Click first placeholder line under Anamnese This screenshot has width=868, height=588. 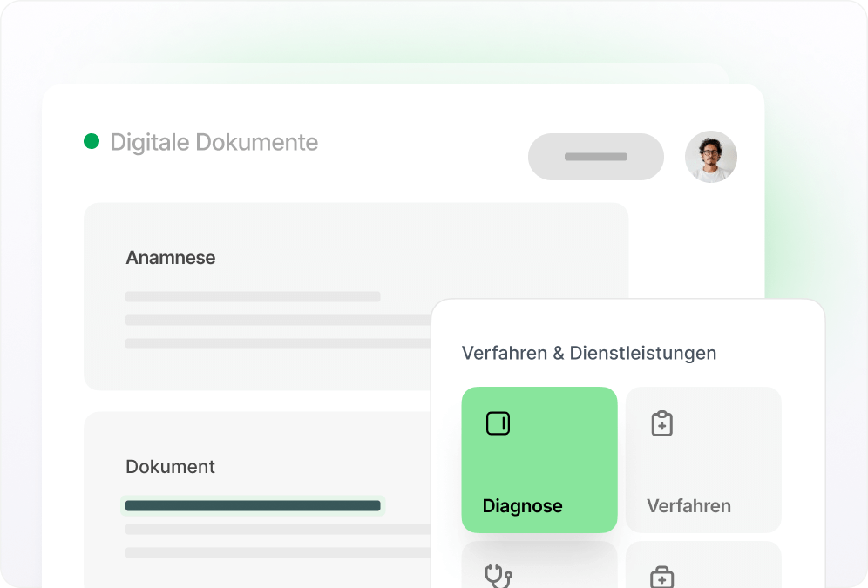point(253,296)
